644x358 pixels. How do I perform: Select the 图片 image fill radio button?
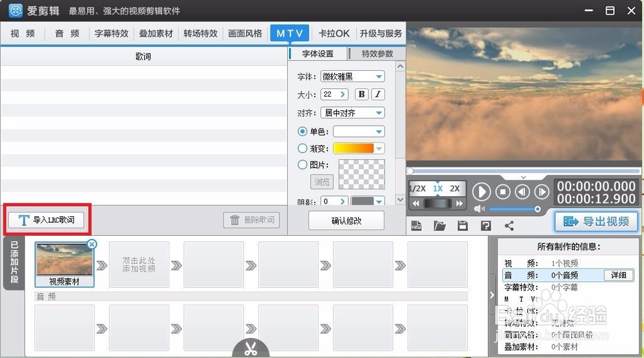(x=302, y=165)
